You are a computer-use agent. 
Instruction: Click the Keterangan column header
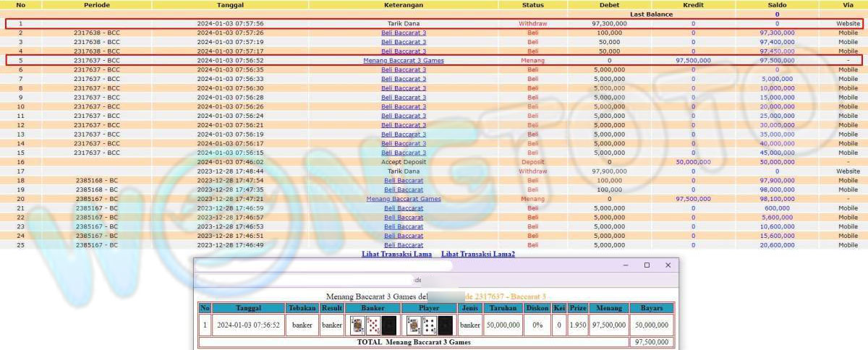(404, 5)
